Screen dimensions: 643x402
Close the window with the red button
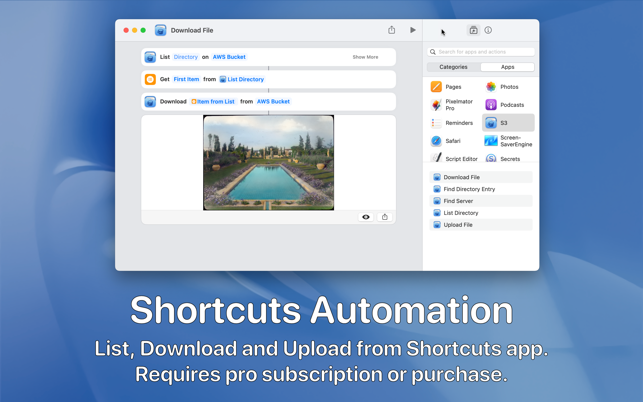pyautogui.click(x=126, y=30)
